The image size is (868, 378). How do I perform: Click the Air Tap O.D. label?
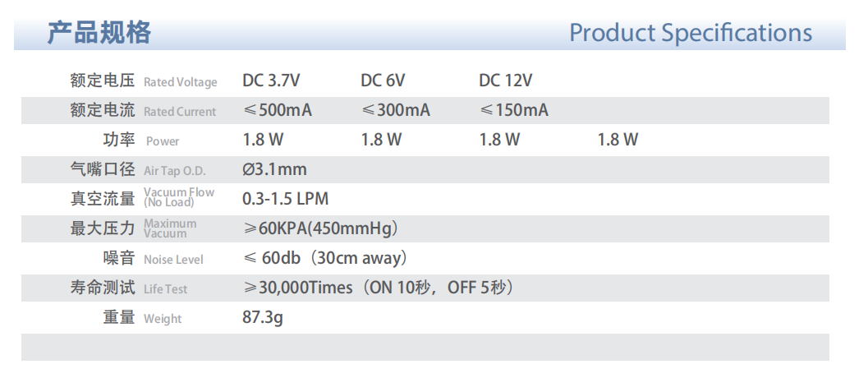(x=174, y=171)
